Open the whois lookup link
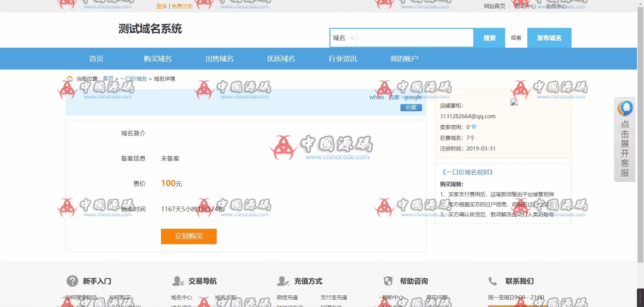 376,97
